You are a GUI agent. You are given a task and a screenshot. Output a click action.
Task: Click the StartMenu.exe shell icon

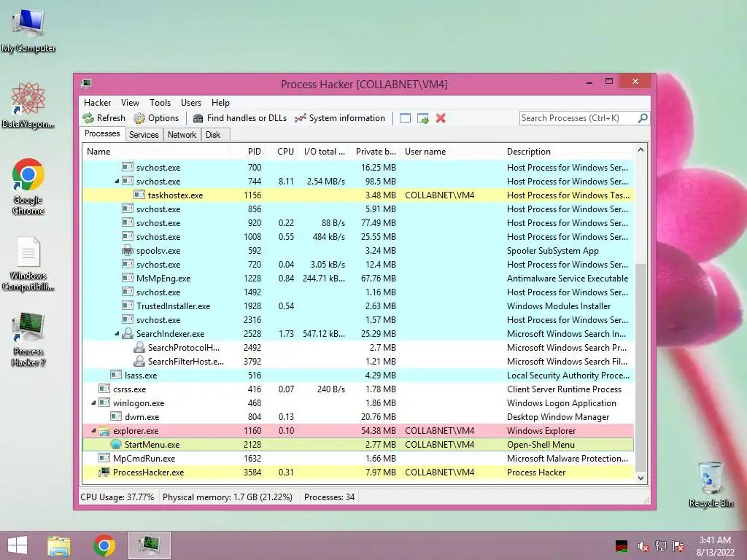pyautogui.click(x=116, y=444)
